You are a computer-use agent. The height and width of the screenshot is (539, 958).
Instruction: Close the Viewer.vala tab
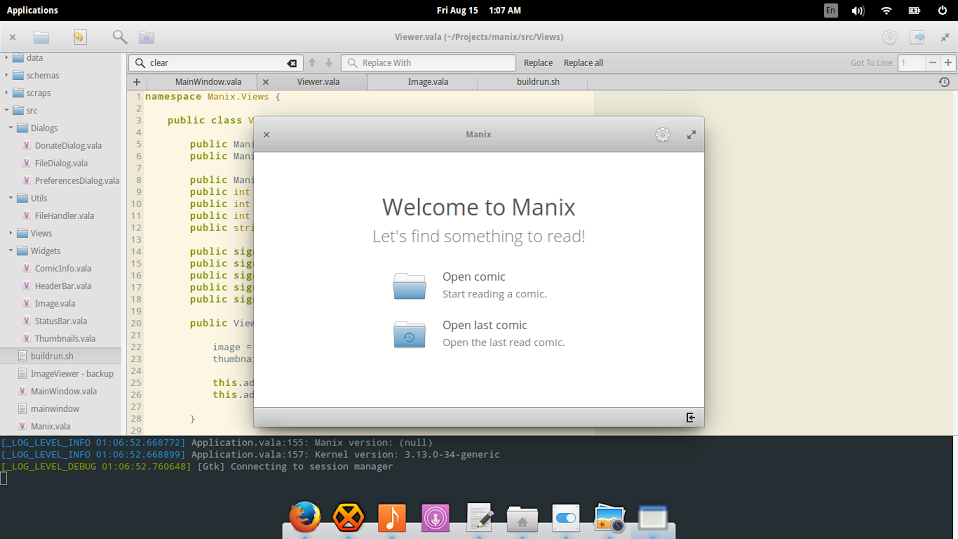coord(265,82)
